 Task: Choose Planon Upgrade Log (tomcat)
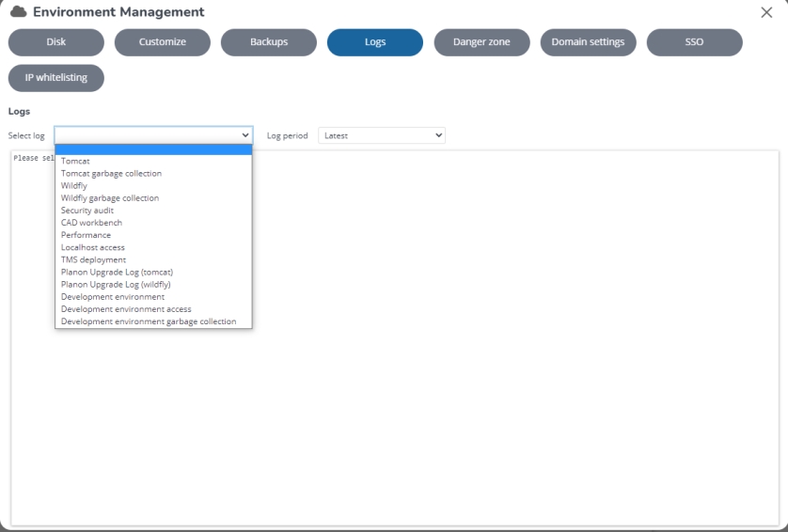tap(117, 272)
